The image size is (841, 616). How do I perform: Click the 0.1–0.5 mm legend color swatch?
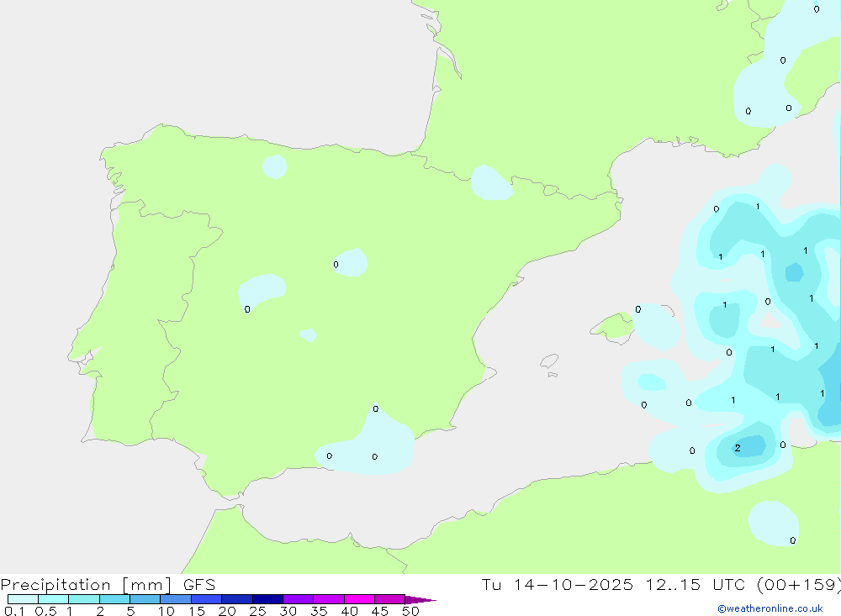[x=23, y=599]
